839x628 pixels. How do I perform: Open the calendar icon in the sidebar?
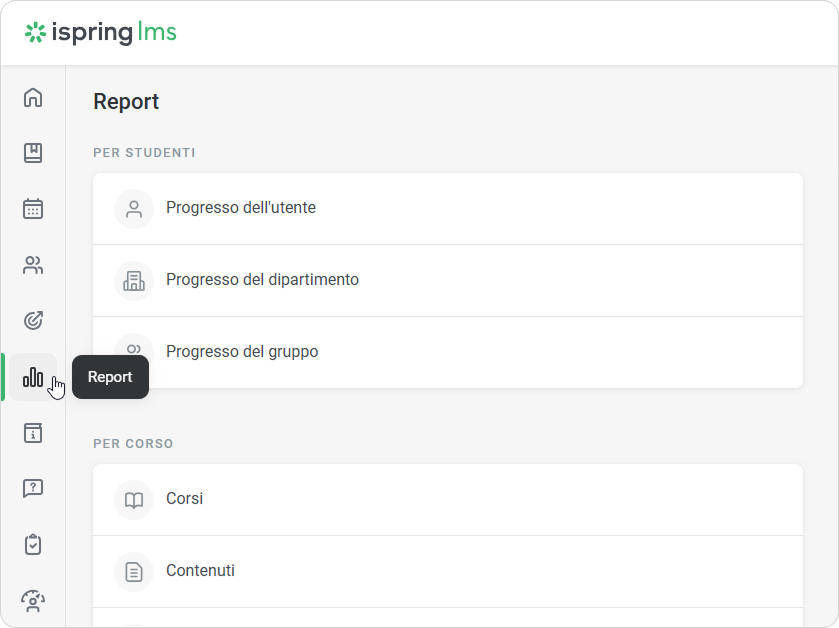point(33,209)
